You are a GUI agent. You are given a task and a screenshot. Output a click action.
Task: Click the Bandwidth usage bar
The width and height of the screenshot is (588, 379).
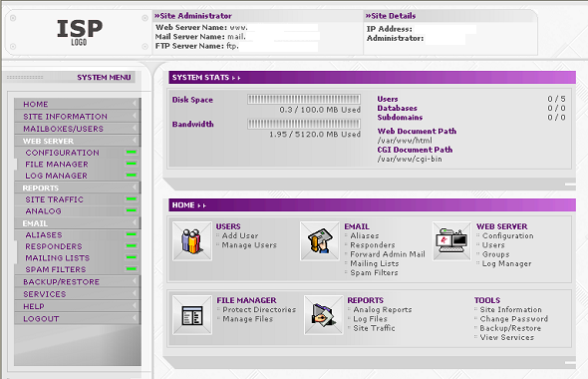(304, 124)
